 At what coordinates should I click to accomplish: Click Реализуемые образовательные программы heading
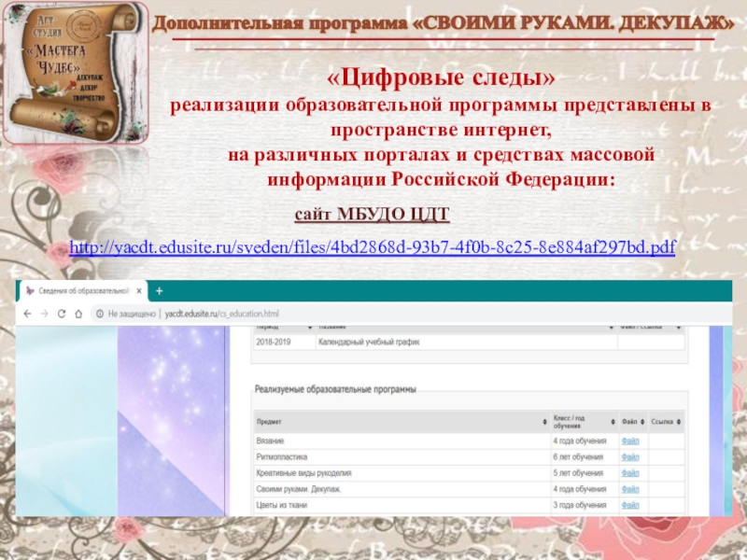point(335,389)
